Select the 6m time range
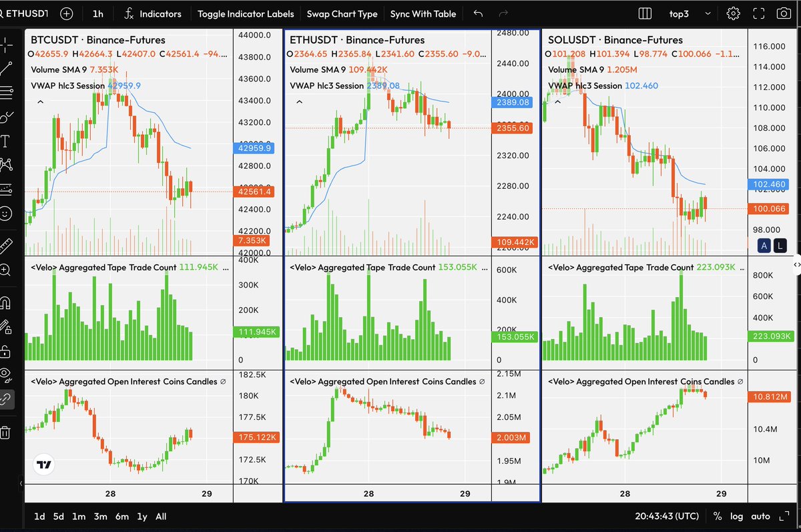 (121, 517)
